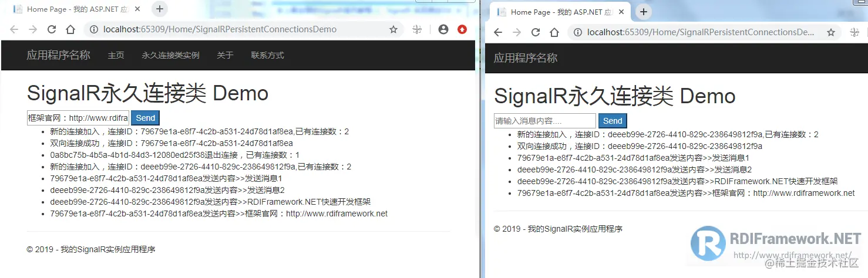Click Back arrow in left browser window
Screen dimensions: 868x278
coord(14,29)
